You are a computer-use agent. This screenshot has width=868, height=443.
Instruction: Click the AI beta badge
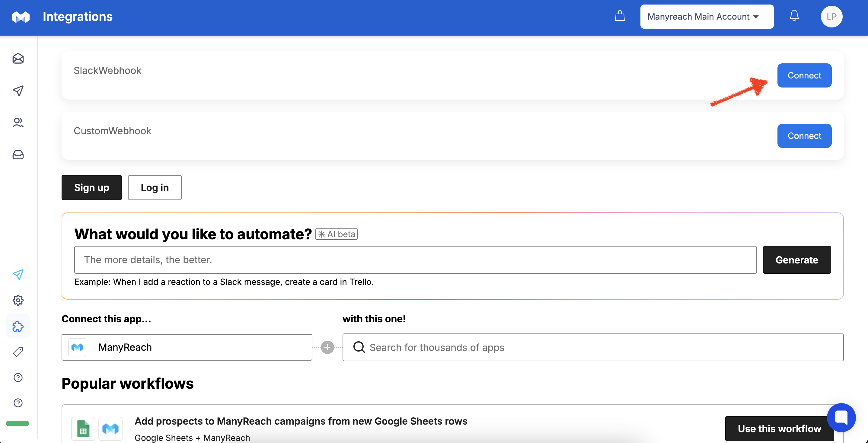337,234
